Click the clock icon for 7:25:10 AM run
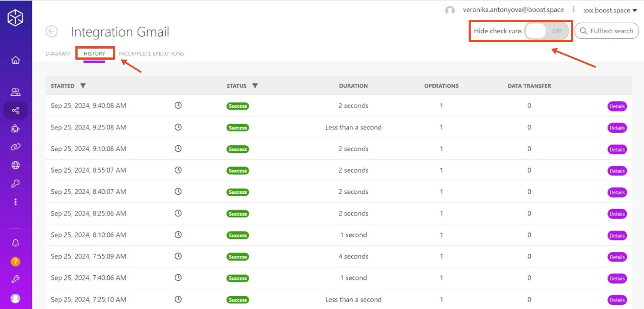Screen dimensions: 644x309 [178, 299]
